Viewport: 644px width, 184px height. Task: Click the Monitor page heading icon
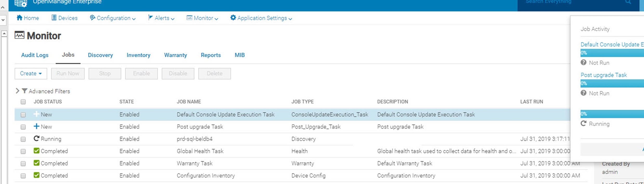point(20,35)
